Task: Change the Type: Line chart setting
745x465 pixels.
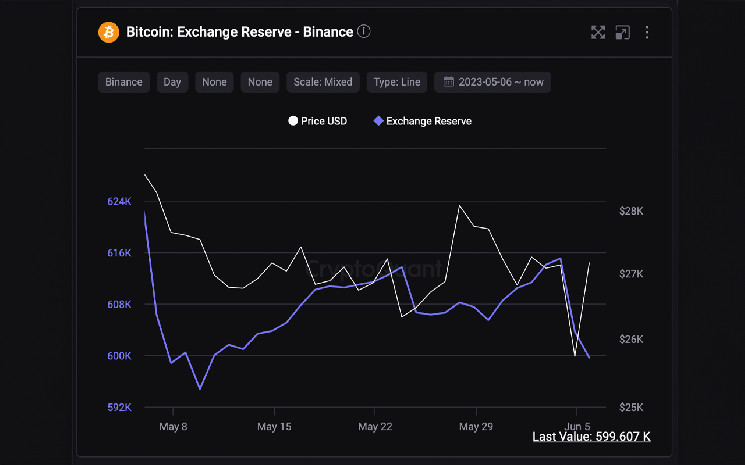Action: coord(396,82)
